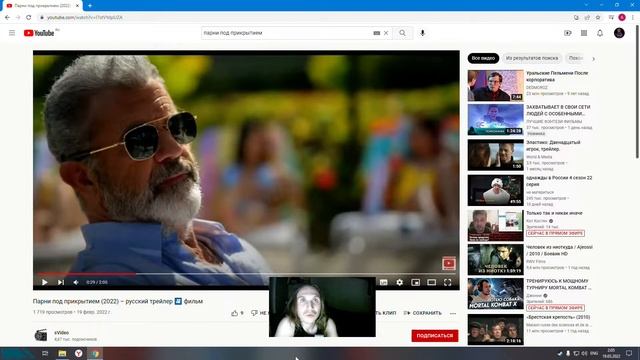Focus the YouTube search input field
This screenshot has width=640, height=360.
[x=286, y=33]
